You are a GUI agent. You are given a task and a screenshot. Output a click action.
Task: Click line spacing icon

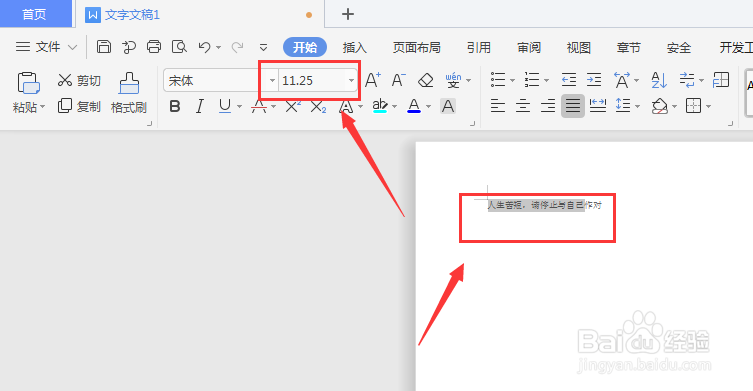click(x=623, y=106)
